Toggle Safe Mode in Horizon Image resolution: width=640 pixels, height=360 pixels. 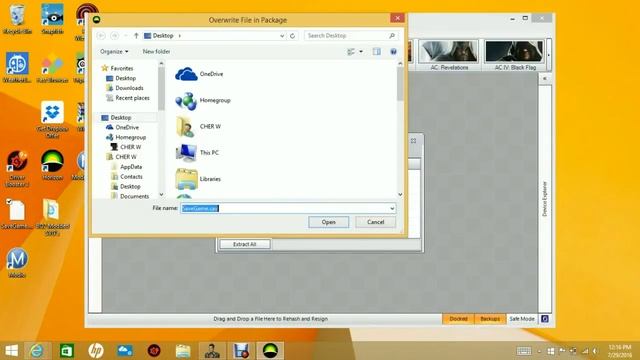coord(522,319)
